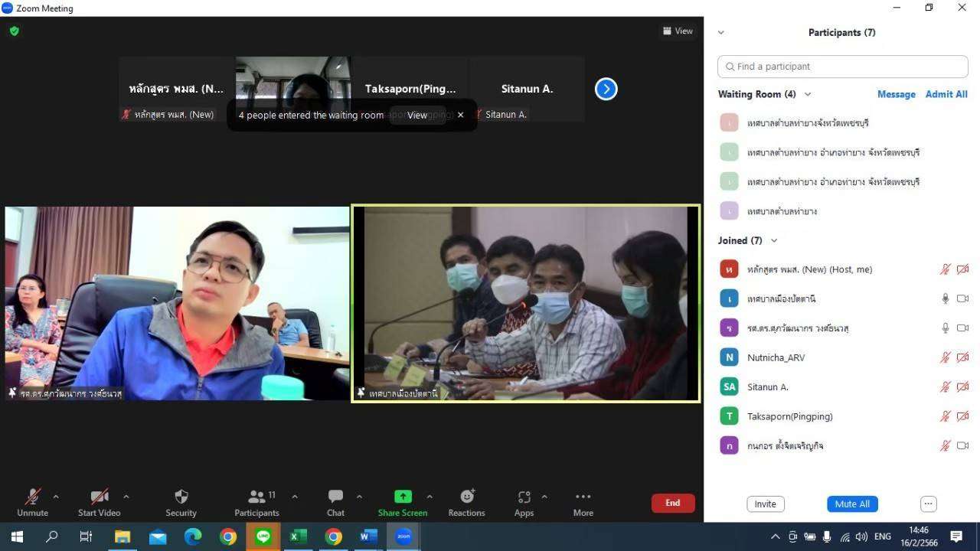Click the green encryption shield icon
Image resolution: width=980 pixels, height=551 pixels.
(14, 31)
